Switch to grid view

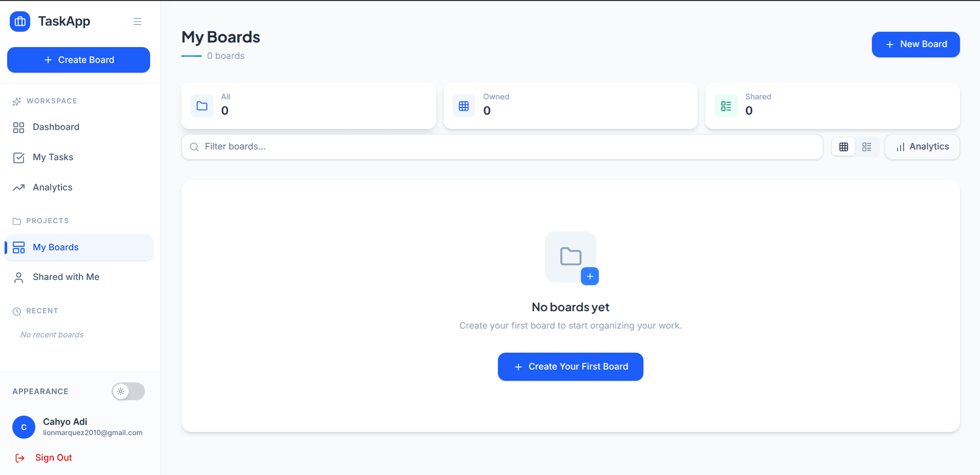pos(844,147)
